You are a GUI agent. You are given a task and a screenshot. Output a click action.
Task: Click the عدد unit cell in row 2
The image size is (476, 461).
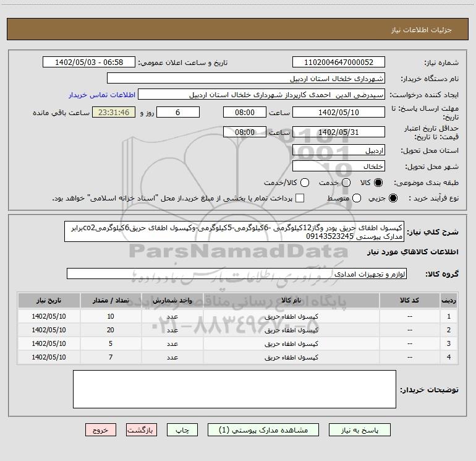(x=172, y=330)
